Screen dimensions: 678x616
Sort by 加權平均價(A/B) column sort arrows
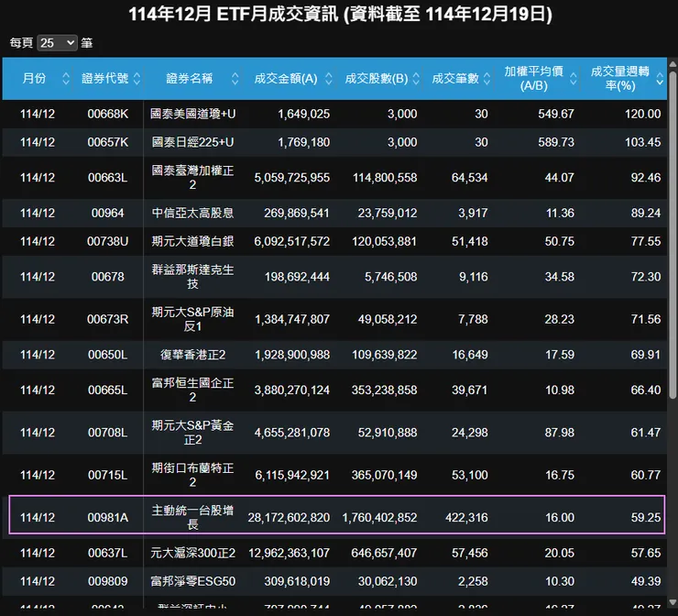[x=574, y=78]
